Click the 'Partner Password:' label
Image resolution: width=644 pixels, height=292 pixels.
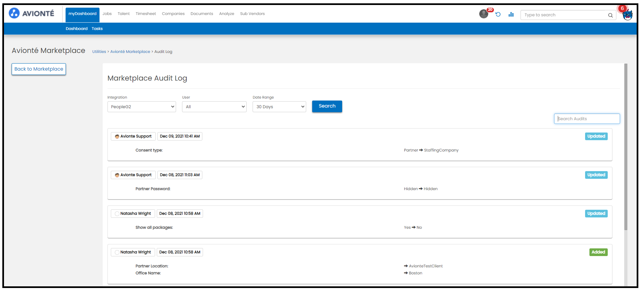click(x=153, y=189)
